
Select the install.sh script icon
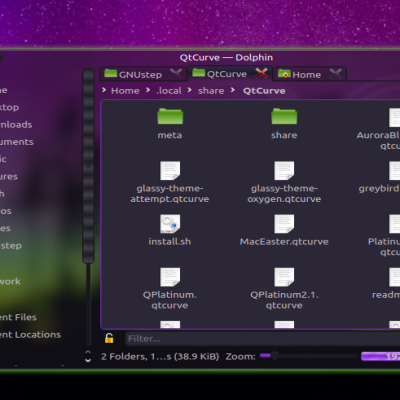(170, 224)
